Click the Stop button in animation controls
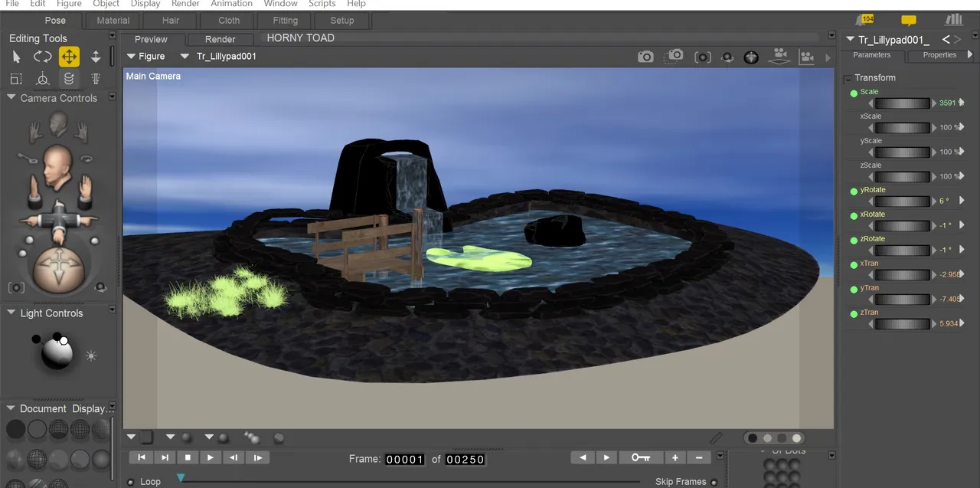The width and height of the screenshot is (980, 488). click(188, 457)
